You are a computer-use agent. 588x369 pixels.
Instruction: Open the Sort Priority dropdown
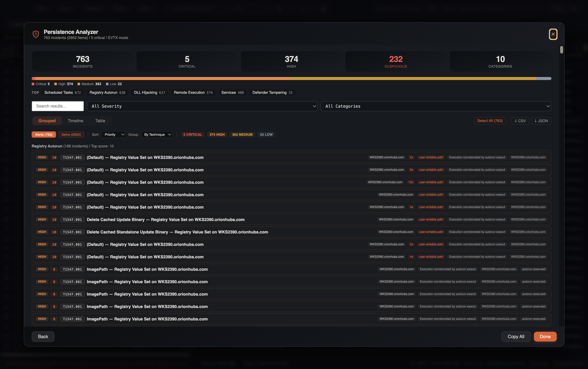click(113, 134)
